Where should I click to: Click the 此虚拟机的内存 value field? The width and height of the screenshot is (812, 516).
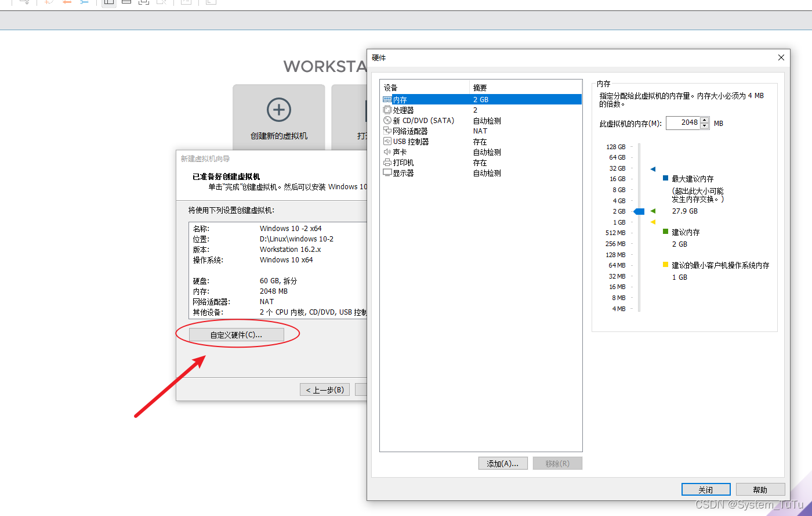[x=683, y=123]
